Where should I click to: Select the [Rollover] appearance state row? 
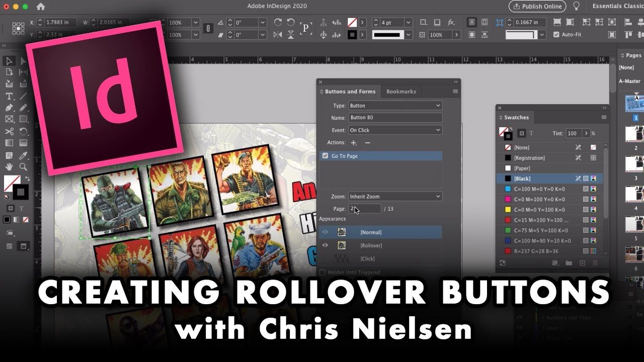click(380, 245)
